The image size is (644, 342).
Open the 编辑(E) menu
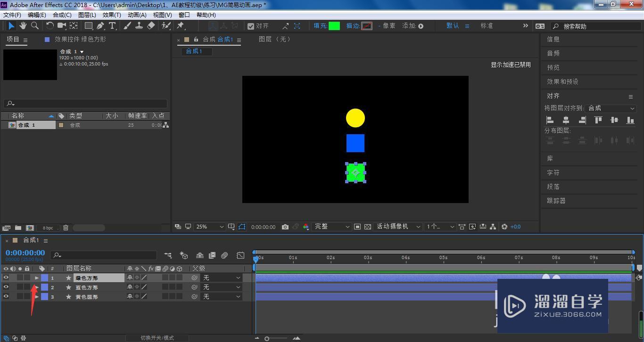(x=37, y=15)
